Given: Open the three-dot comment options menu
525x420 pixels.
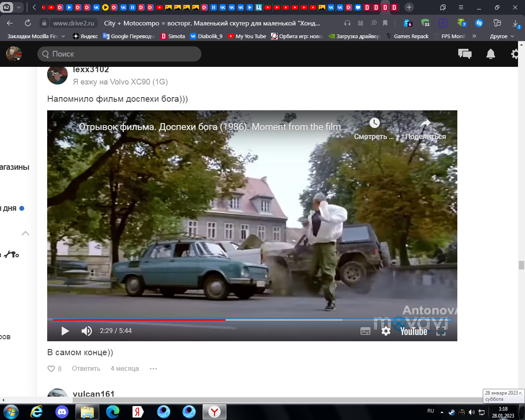Looking at the screenshot, I should pos(153,369).
